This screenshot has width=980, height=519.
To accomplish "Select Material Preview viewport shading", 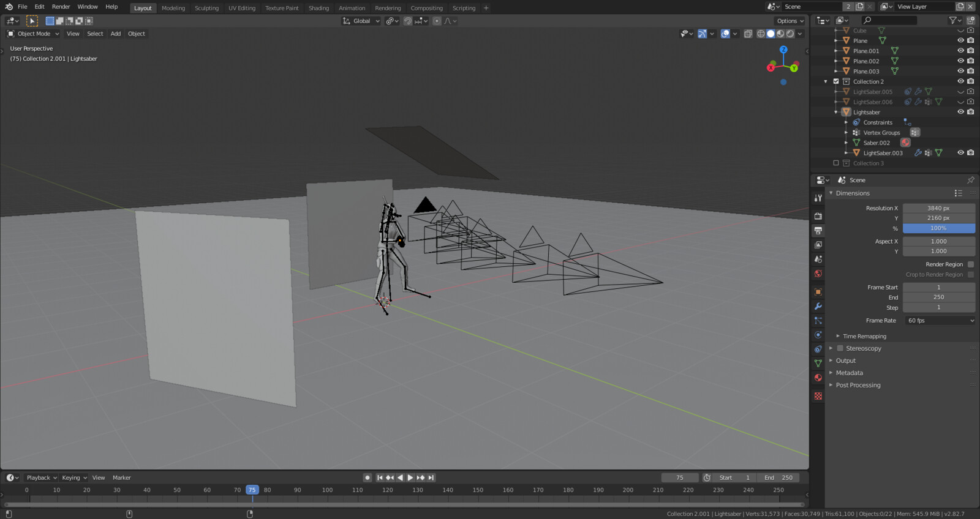I will coord(780,34).
